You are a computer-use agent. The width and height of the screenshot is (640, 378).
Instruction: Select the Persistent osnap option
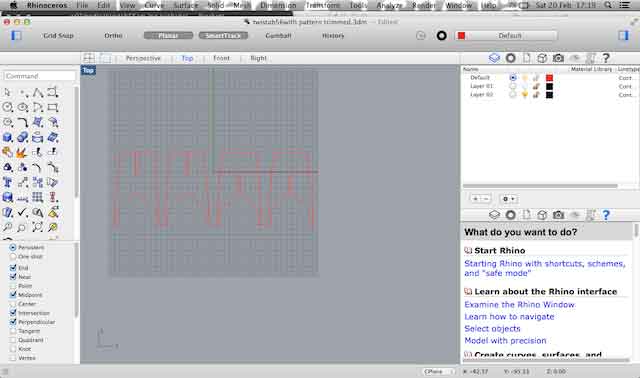tap(13, 247)
